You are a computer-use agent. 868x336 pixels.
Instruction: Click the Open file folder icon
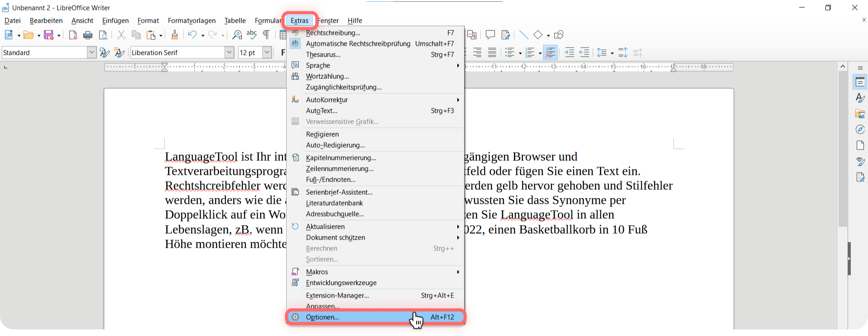click(29, 35)
